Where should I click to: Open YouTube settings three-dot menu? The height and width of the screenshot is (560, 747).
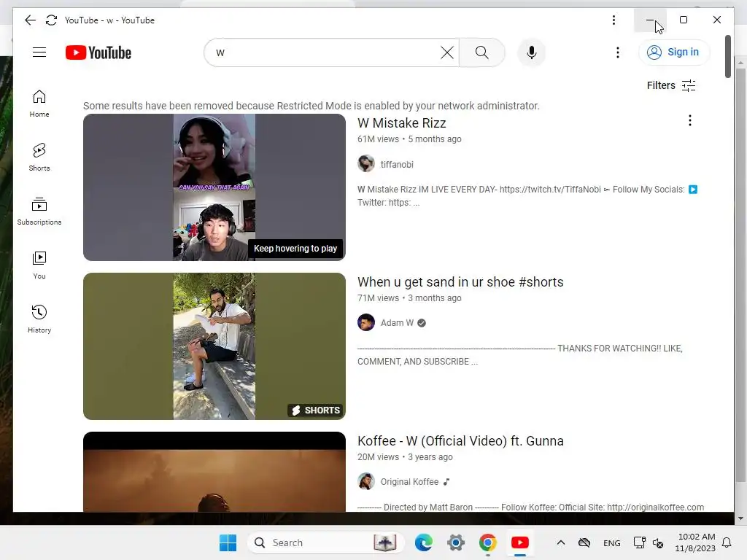(618, 52)
